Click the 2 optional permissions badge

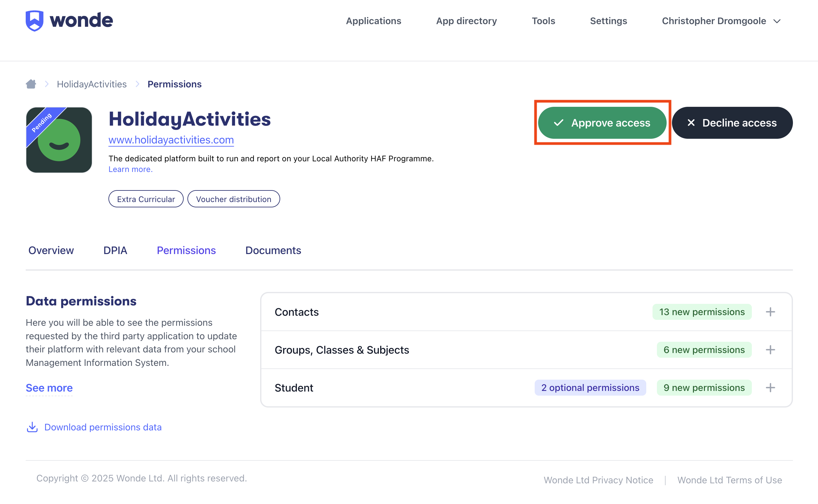[x=590, y=388]
